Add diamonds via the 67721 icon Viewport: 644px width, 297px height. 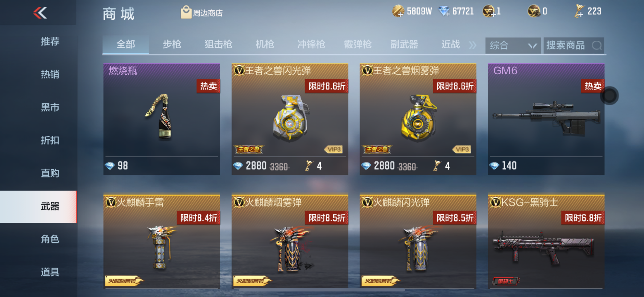444,11
